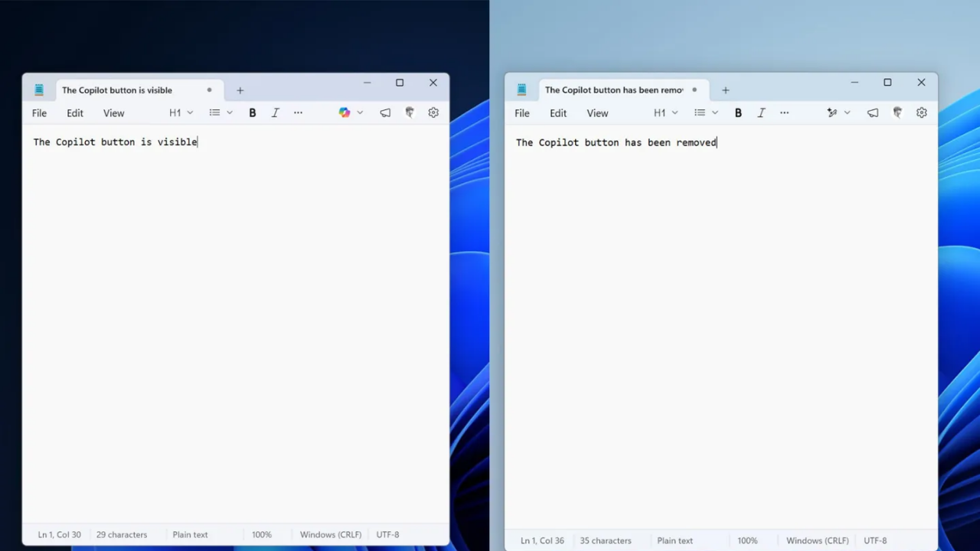Open Copilot in the left Notepad window
This screenshot has width=980, height=551.
click(x=345, y=112)
